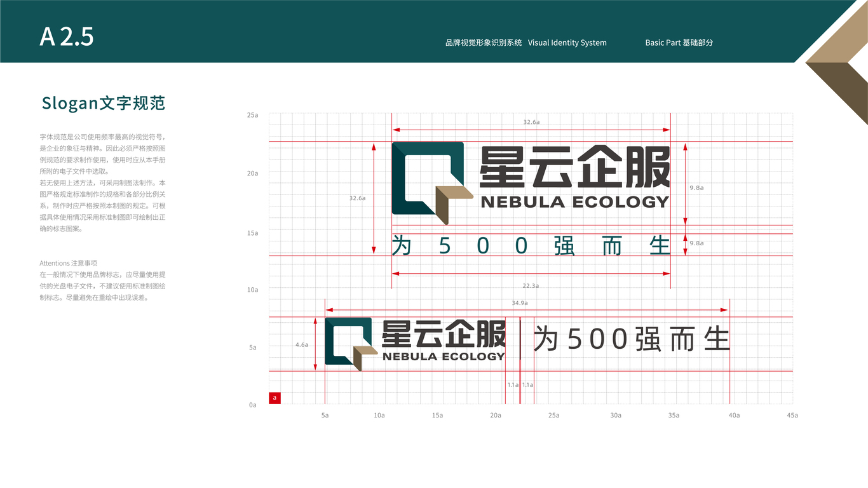Click the horizontal '32.6a' label above the wordmark

click(531, 121)
